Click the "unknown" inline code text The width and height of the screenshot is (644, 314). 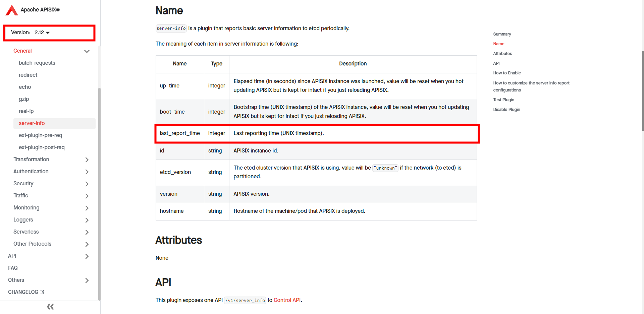click(385, 168)
